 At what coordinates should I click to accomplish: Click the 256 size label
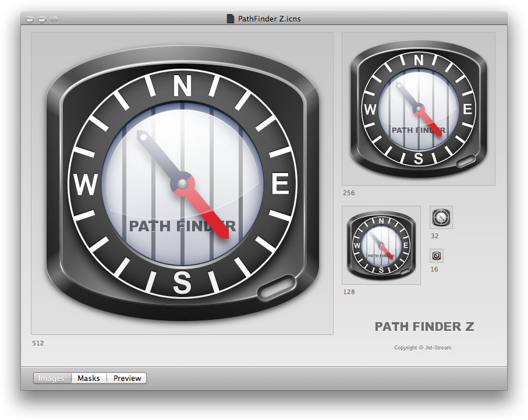[x=349, y=193]
